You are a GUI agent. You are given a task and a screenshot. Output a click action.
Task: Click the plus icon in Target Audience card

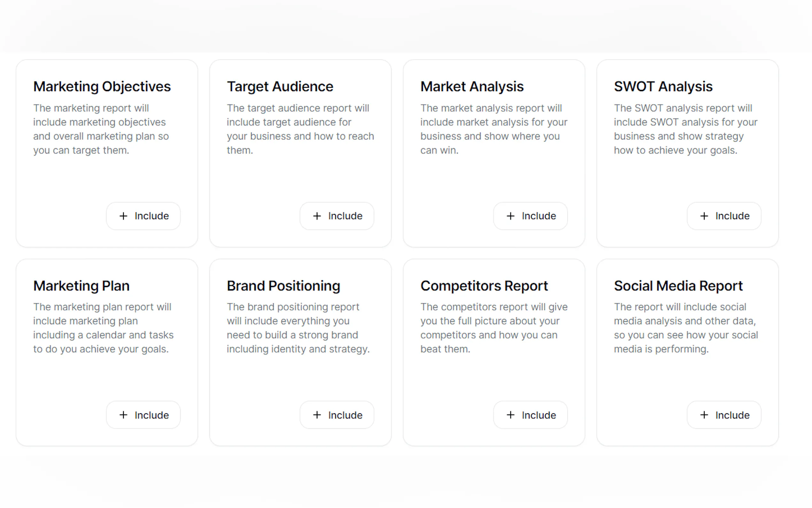tap(317, 216)
